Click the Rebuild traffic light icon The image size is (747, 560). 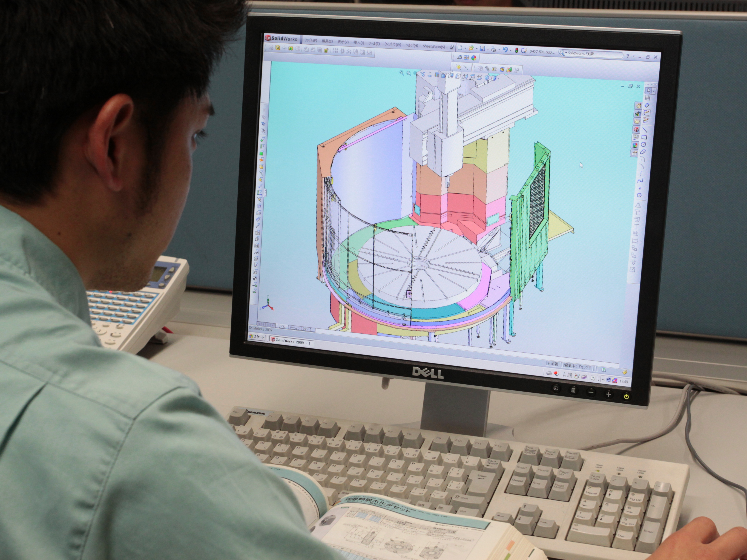pos(517,50)
